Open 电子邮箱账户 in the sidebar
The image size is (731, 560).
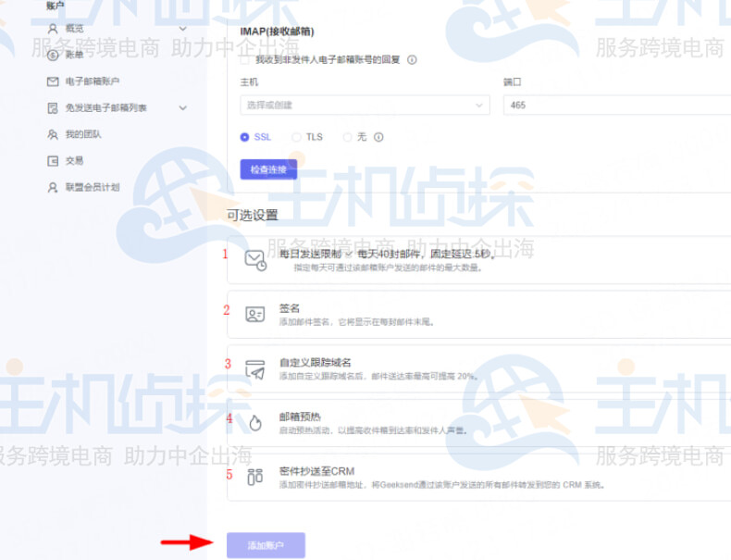coord(93,81)
